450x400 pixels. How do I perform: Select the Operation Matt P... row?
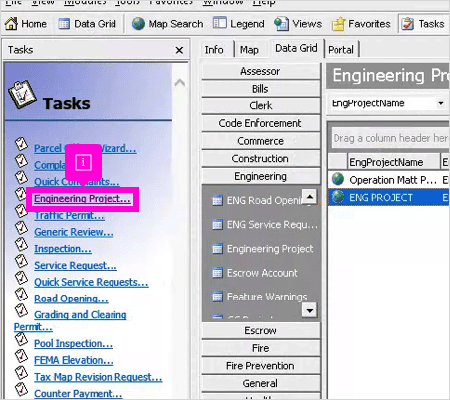[x=389, y=180]
